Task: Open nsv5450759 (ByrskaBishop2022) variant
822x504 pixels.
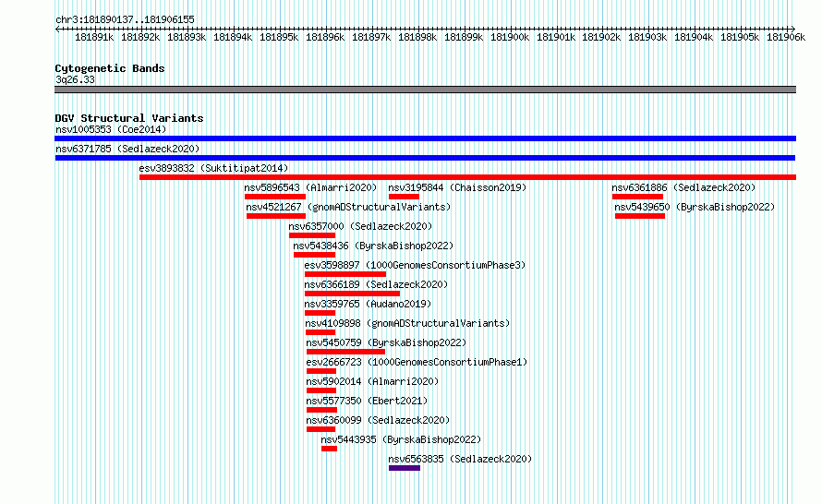Action: pyautogui.click(x=386, y=342)
